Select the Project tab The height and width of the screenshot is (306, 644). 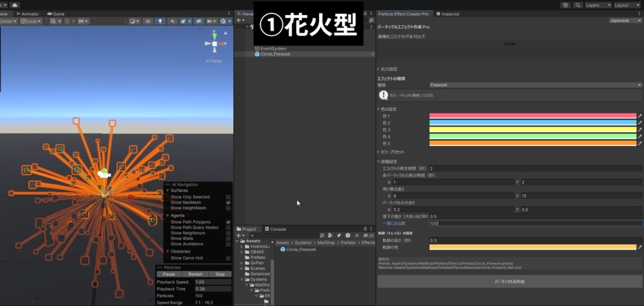[247, 229]
